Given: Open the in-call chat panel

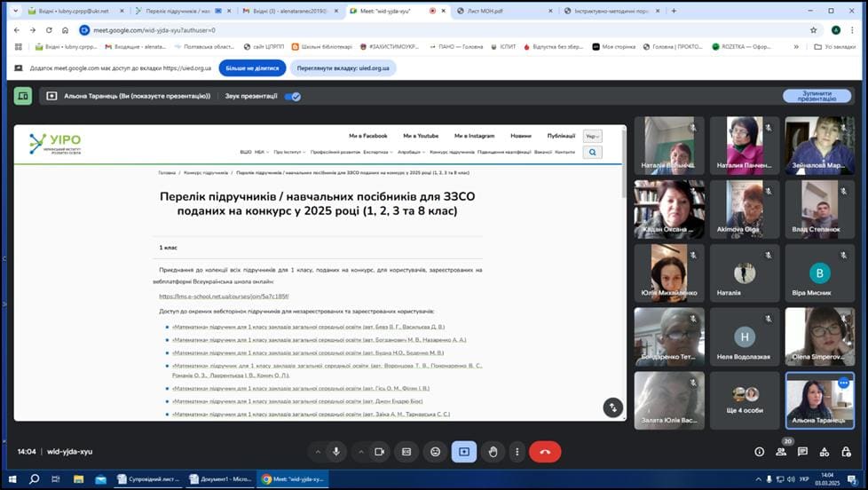Looking at the screenshot, I should pyautogui.click(x=802, y=452).
